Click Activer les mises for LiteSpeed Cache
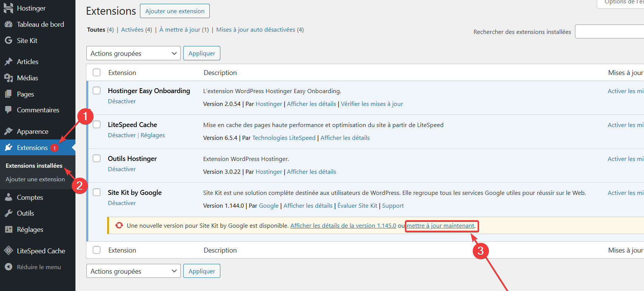 [626, 125]
